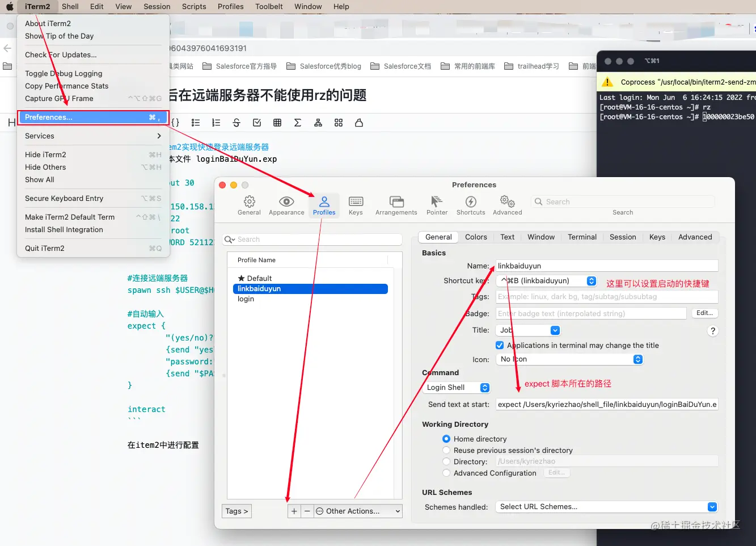Expand the Services submenu
This screenshot has height=546, width=756.
(x=94, y=136)
